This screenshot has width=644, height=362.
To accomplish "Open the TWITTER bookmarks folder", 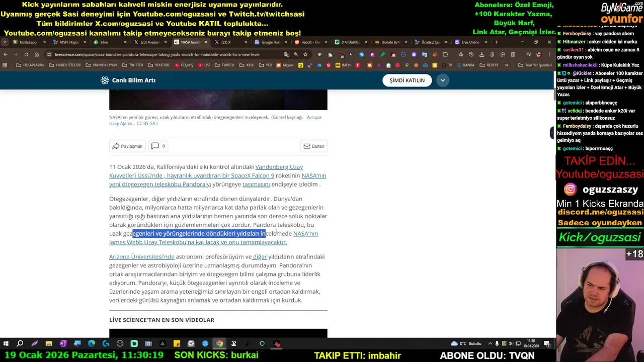I will click(132, 65).
